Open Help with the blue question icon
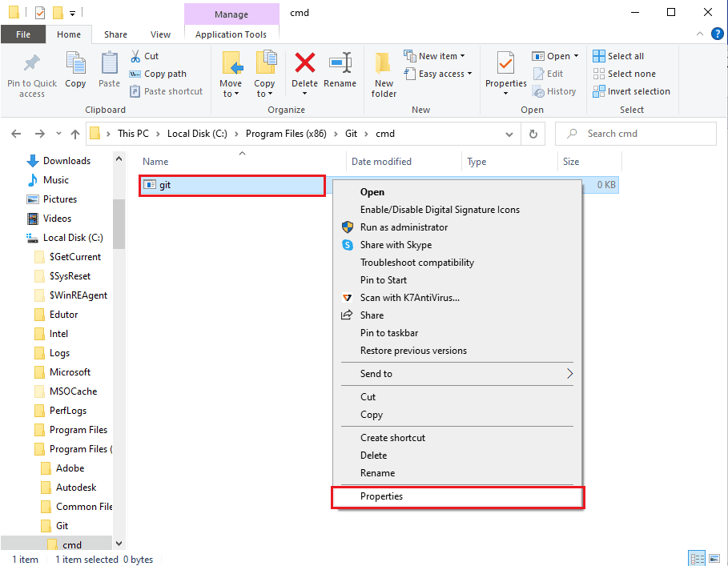 pos(718,34)
